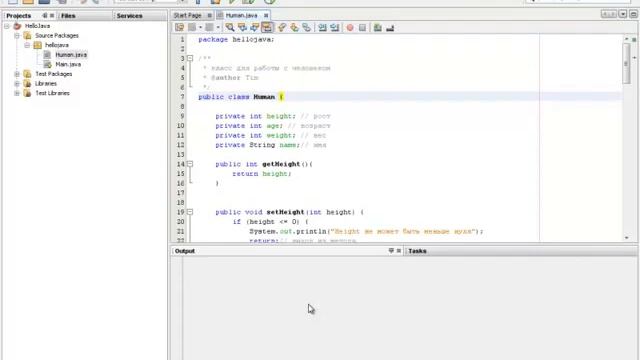
Task: Select the Output panel tab
Action: point(185,251)
